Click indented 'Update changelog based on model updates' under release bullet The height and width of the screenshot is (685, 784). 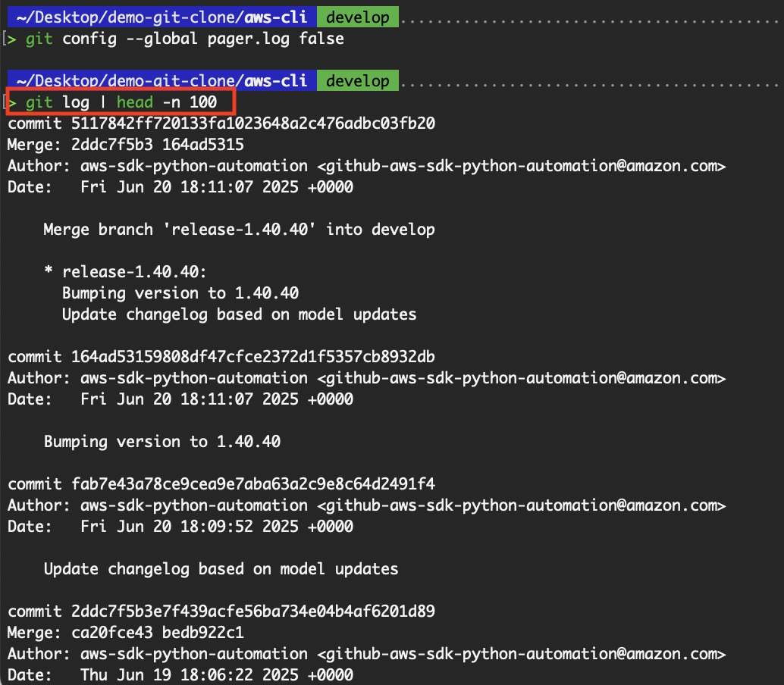[x=239, y=314]
